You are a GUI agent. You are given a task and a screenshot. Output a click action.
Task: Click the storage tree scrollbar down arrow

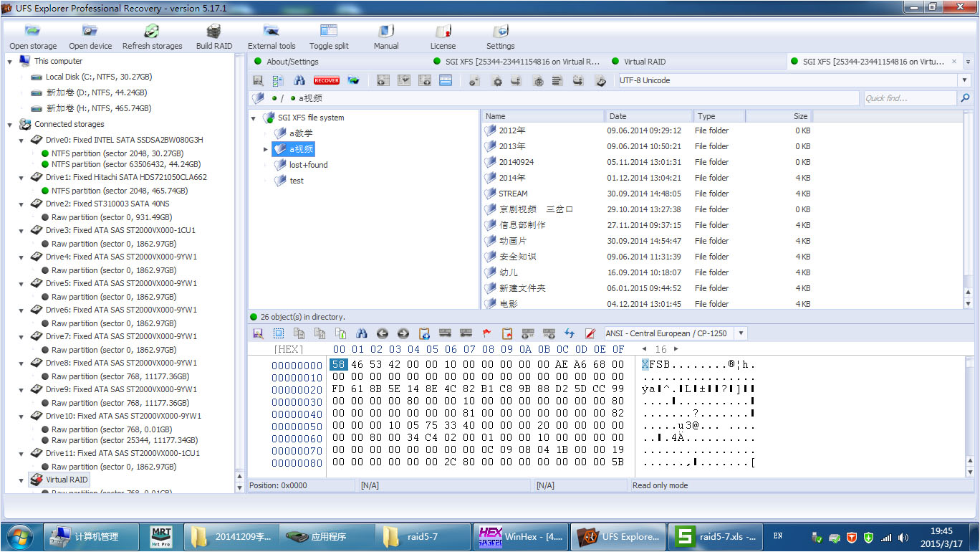239,487
